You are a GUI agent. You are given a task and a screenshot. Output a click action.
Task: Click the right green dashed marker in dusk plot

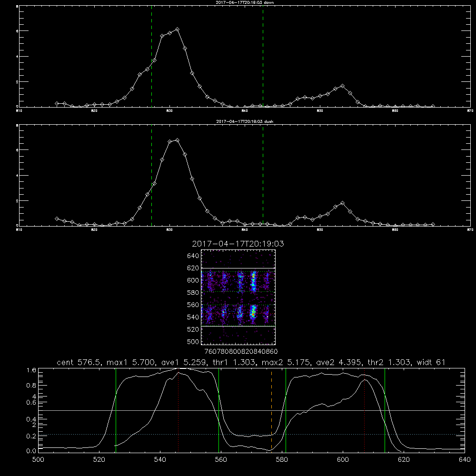263,176
